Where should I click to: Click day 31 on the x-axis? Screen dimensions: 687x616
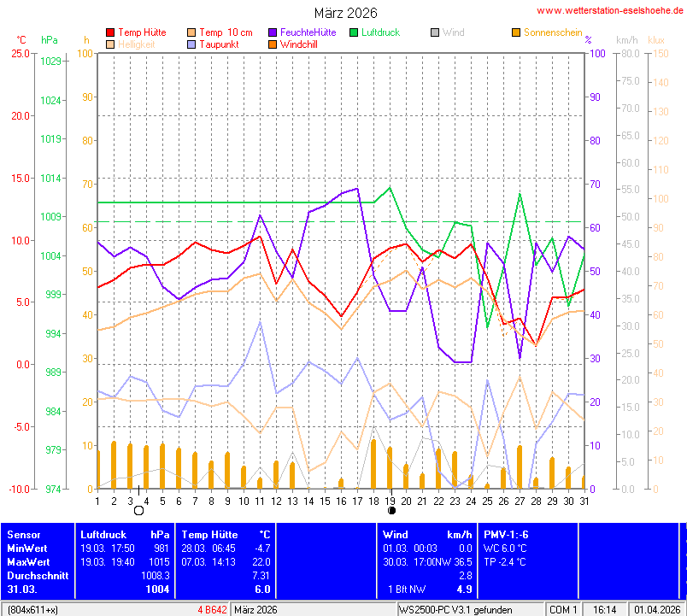coord(584,502)
